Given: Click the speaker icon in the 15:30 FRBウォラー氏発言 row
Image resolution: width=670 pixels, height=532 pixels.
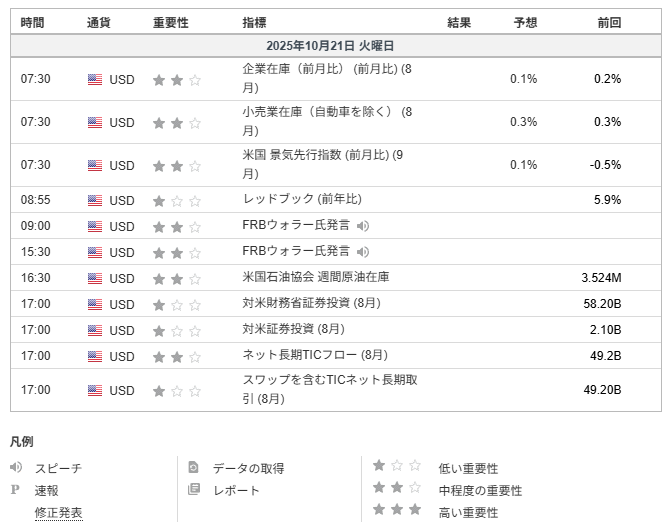Looking at the screenshot, I should pyautogui.click(x=363, y=252).
